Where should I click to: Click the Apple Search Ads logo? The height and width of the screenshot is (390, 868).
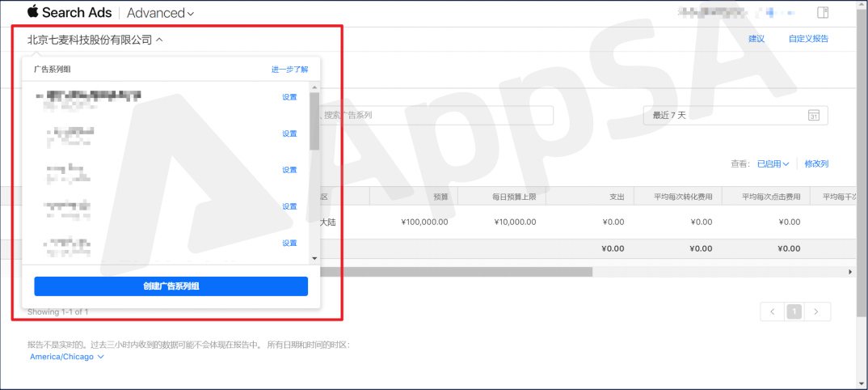pos(70,13)
